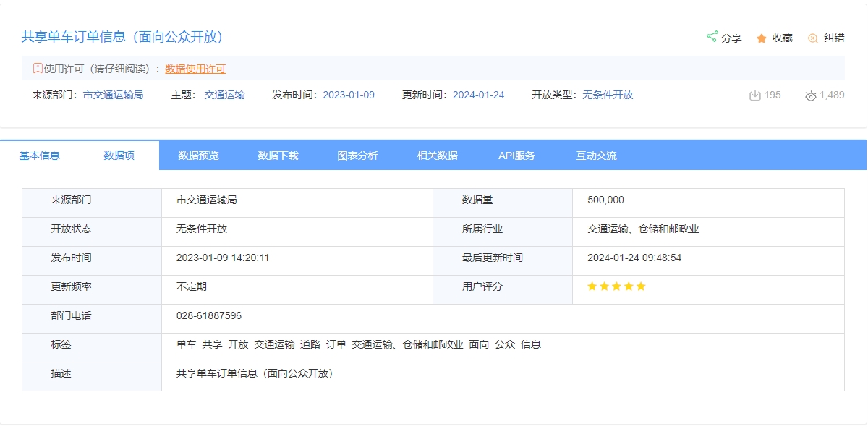Click the bookmark icon beside 使用许可
Image resolution: width=868 pixels, height=429 pixels.
click(38, 69)
